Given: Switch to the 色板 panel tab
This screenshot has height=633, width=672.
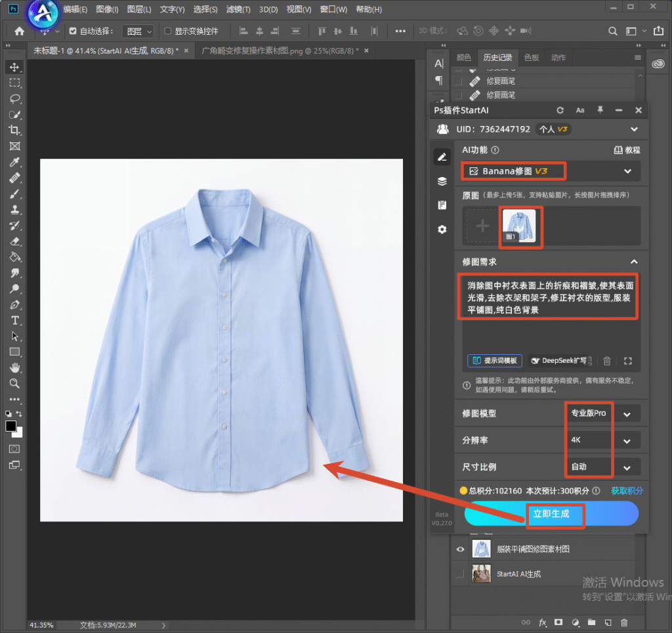Looking at the screenshot, I should point(532,58).
